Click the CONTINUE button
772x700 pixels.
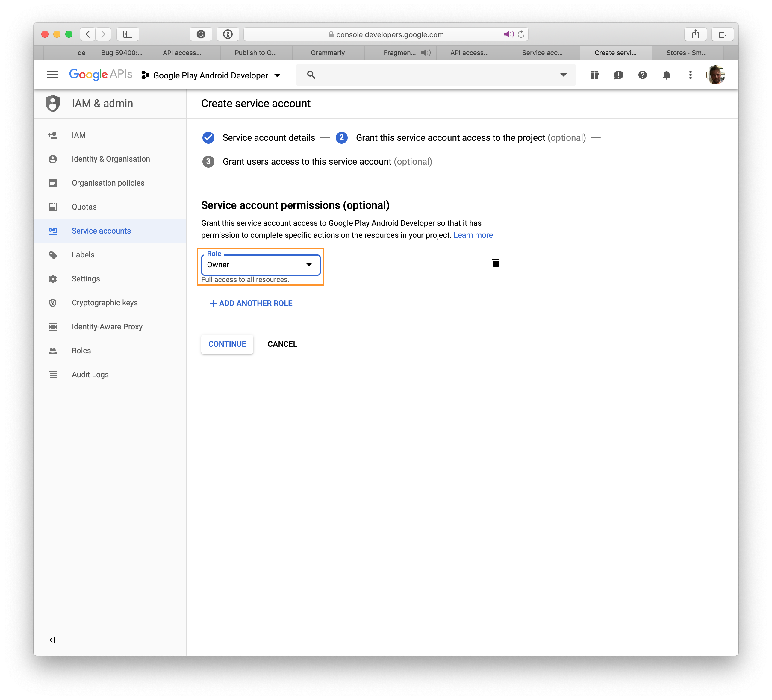pyautogui.click(x=227, y=344)
